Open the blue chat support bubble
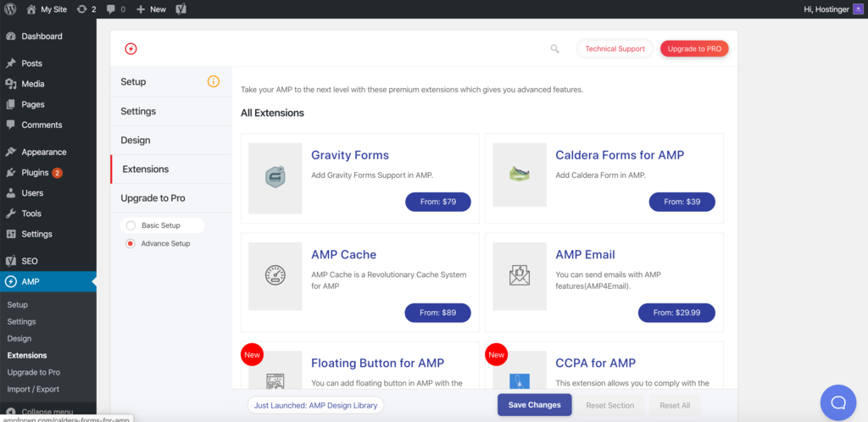Image resolution: width=868 pixels, height=422 pixels. coord(838,403)
